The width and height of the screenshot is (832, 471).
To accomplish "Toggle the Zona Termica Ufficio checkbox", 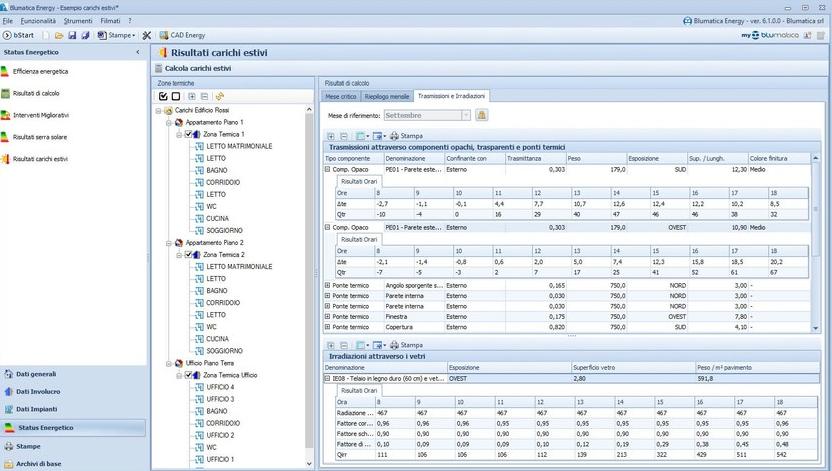I will [188, 375].
